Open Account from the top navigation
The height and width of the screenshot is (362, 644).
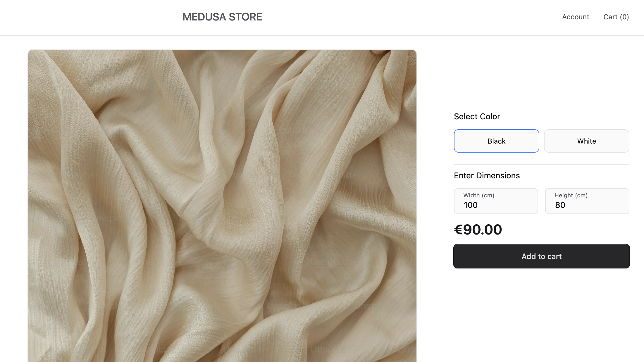coord(575,17)
